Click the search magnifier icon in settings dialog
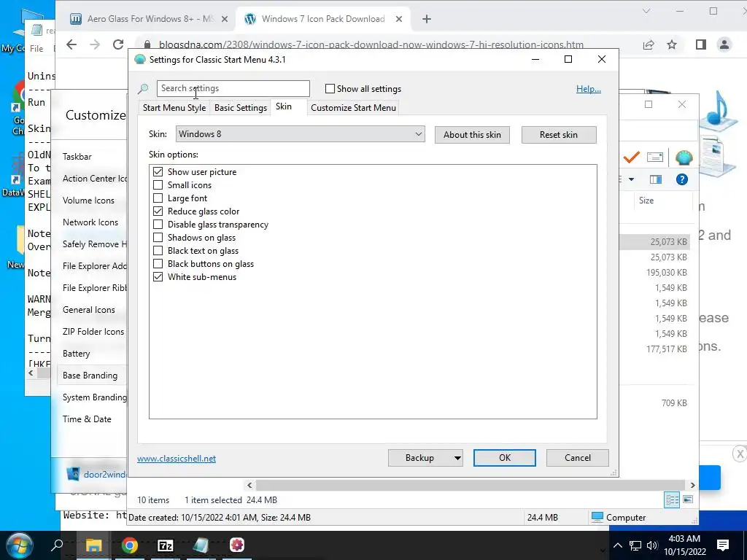Viewport: 747px width, 560px height. (143, 88)
